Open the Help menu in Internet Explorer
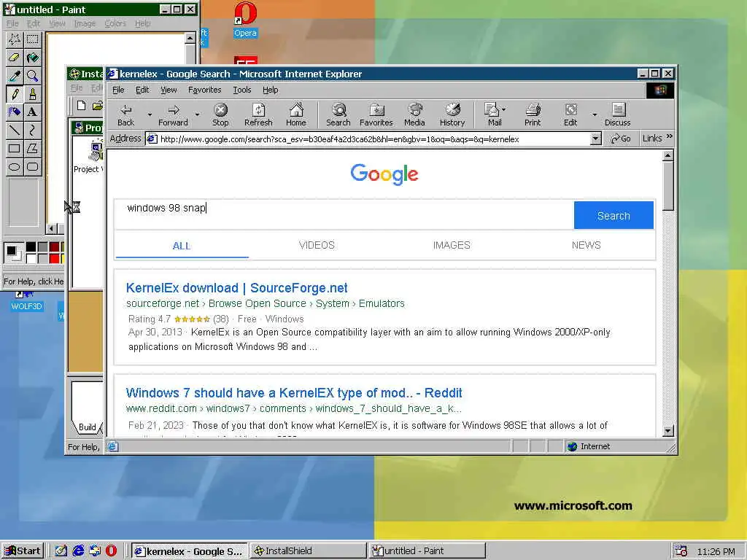Image resolution: width=747 pixels, height=560 pixels. pyautogui.click(x=270, y=90)
